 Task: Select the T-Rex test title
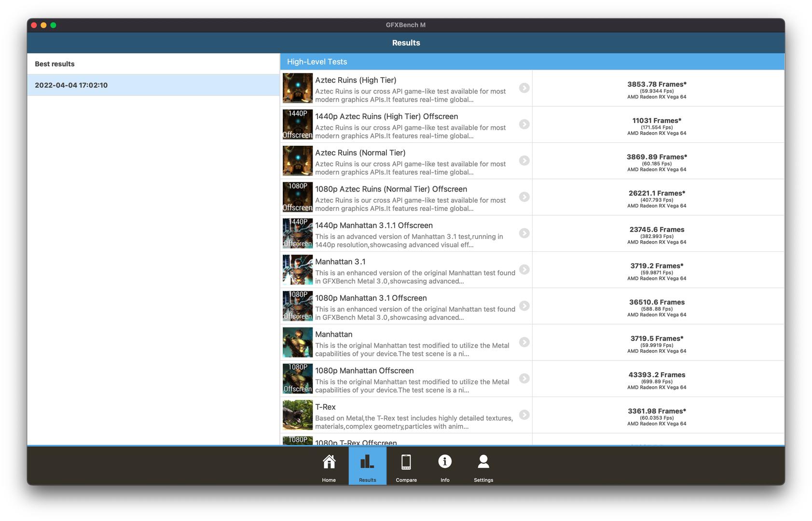point(325,407)
